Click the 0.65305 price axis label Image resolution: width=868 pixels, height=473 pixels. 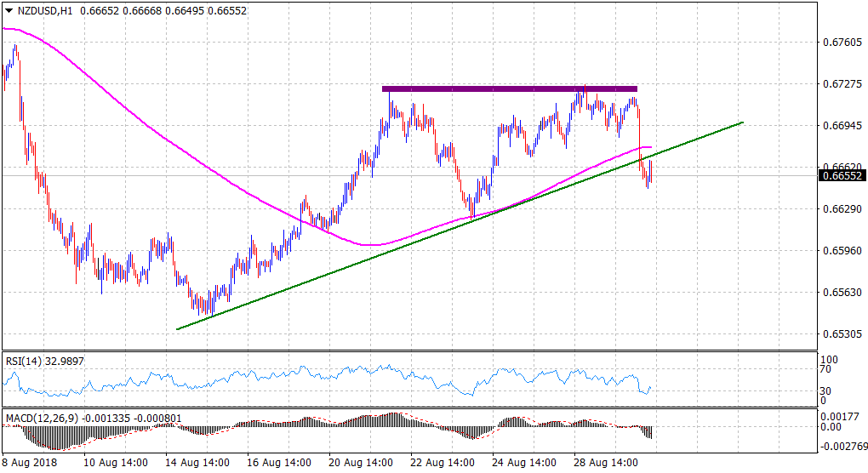click(841, 333)
